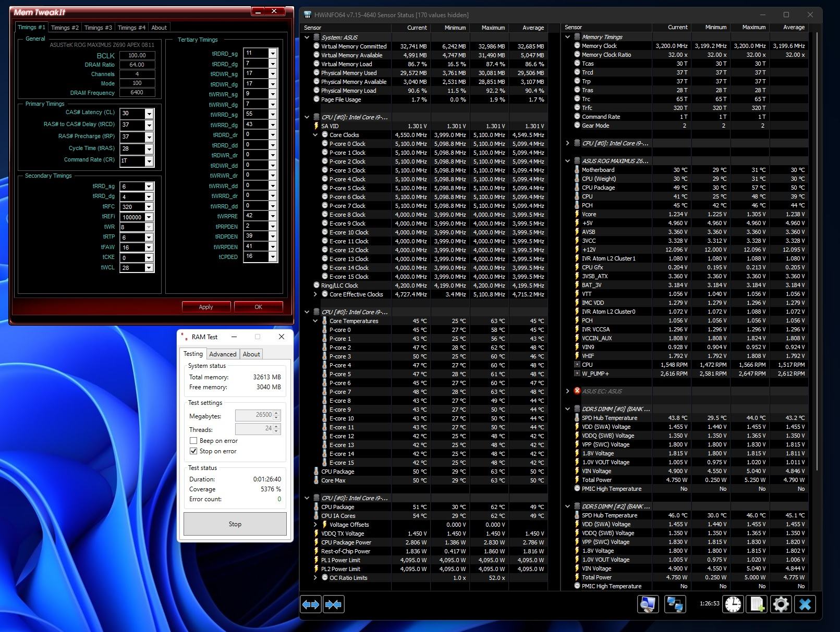The width and height of the screenshot is (840, 632).
Task: Open tRCD dropdown in Mem TweakIt
Action: [x=149, y=125]
